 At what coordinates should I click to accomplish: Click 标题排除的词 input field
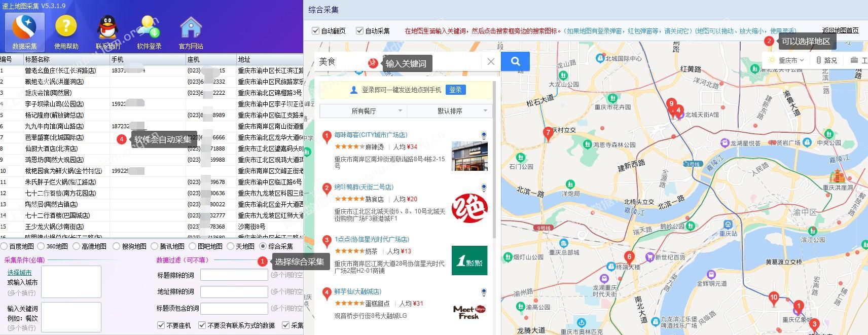point(234,275)
